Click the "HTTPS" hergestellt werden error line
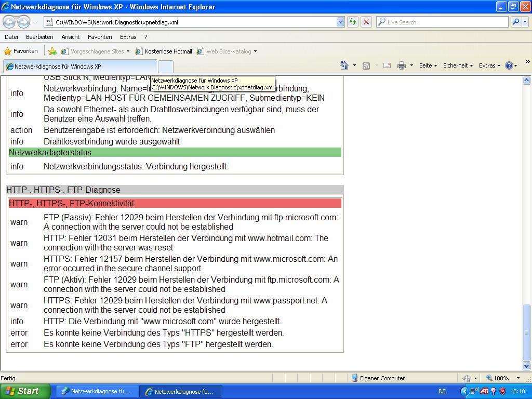532x399 pixels. coord(164,332)
